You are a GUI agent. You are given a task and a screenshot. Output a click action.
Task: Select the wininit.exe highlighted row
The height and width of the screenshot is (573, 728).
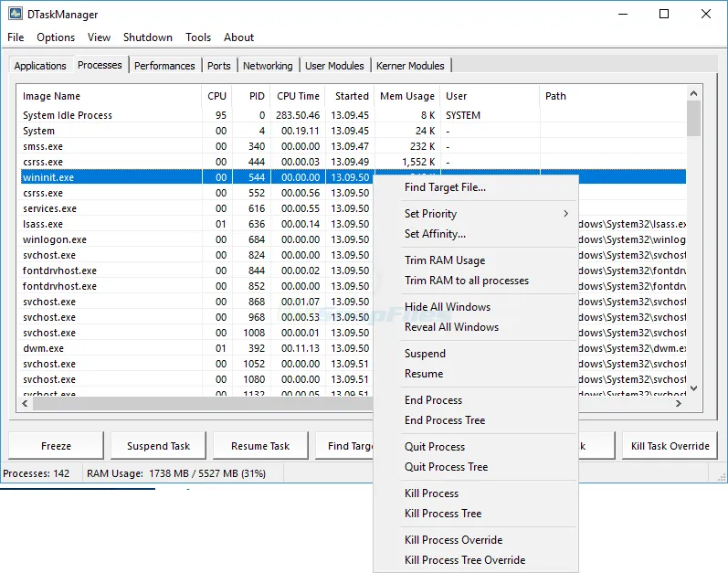point(197,177)
